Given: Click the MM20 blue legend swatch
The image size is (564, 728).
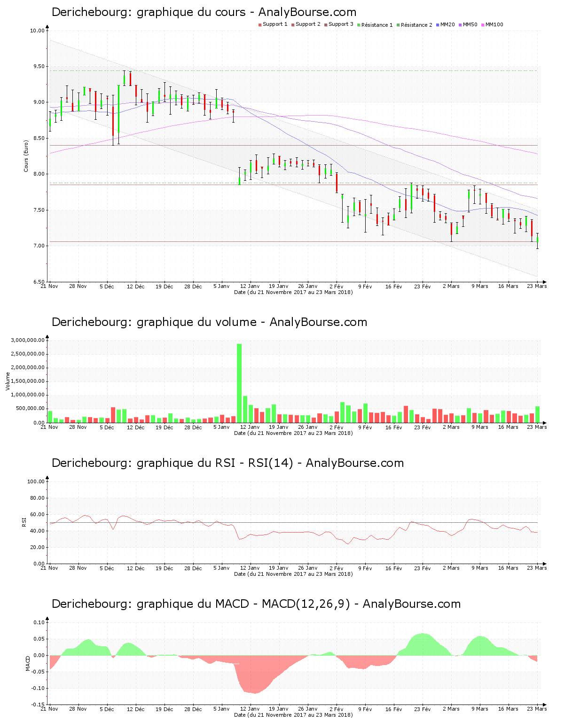Looking at the screenshot, I should coord(438,25).
